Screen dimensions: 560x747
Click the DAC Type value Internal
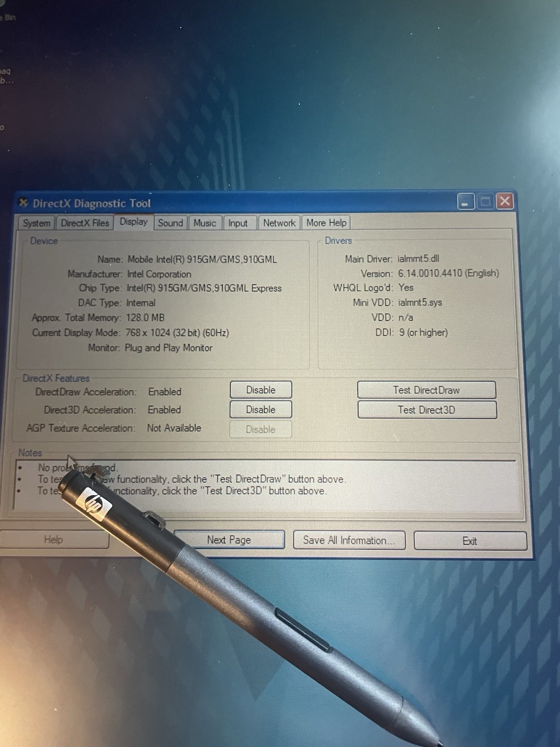pyautogui.click(x=141, y=303)
